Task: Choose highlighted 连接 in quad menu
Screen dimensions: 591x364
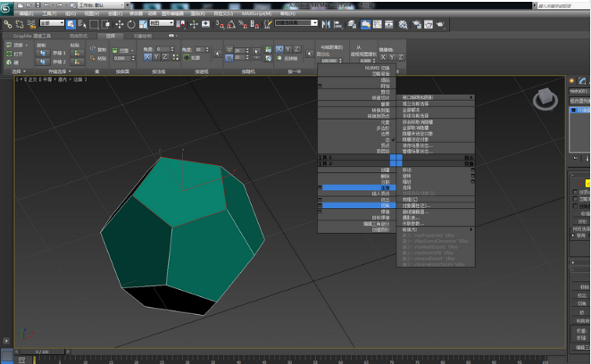Action: (359, 187)
